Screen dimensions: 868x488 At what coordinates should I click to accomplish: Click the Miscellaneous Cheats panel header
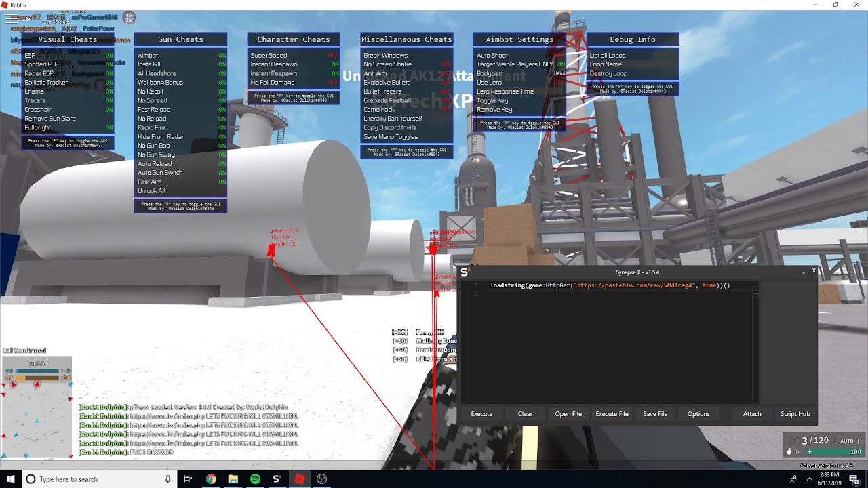[407, 39]
